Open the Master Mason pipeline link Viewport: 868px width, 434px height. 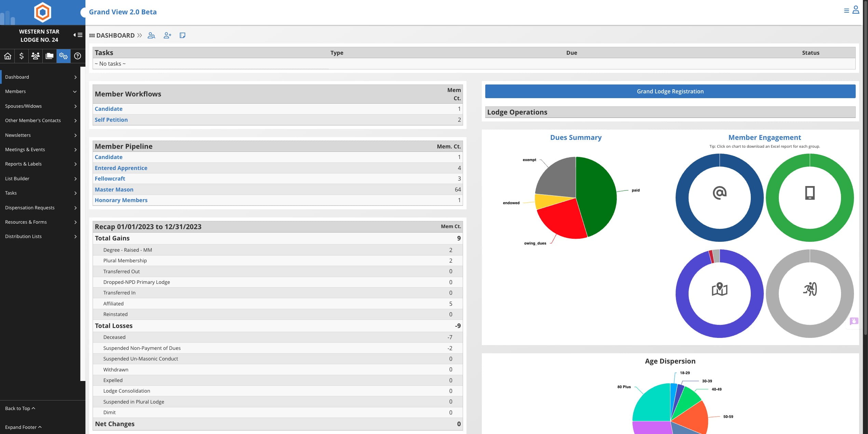[114, 189]
